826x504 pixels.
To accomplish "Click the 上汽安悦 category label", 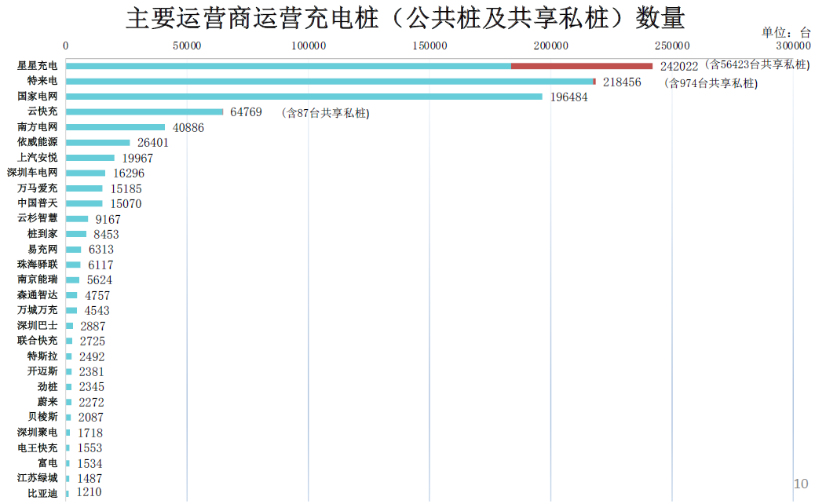I will click(38, 158).
